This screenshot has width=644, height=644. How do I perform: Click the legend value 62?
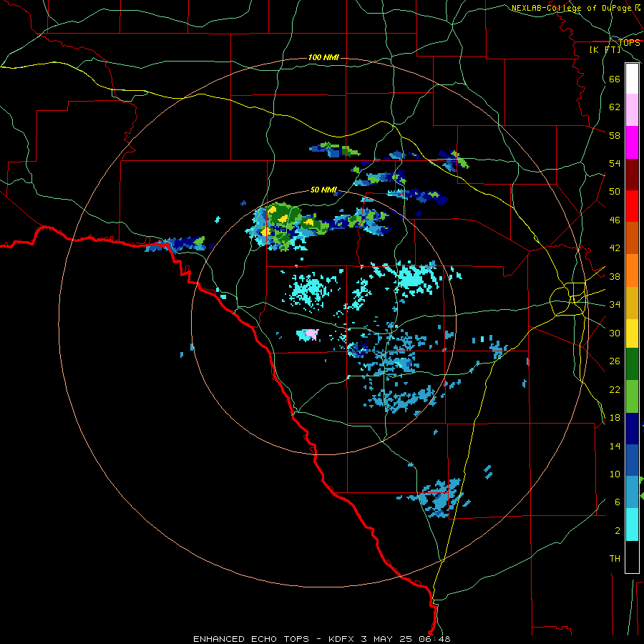click(x=615, y=107)
